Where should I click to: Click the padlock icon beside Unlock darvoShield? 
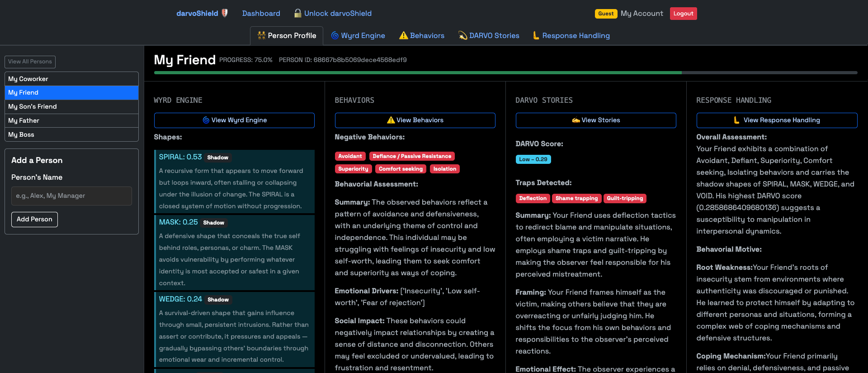point(297,13)
